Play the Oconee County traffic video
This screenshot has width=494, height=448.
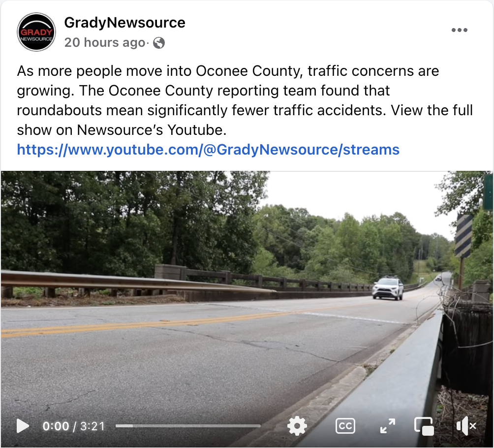23,426
